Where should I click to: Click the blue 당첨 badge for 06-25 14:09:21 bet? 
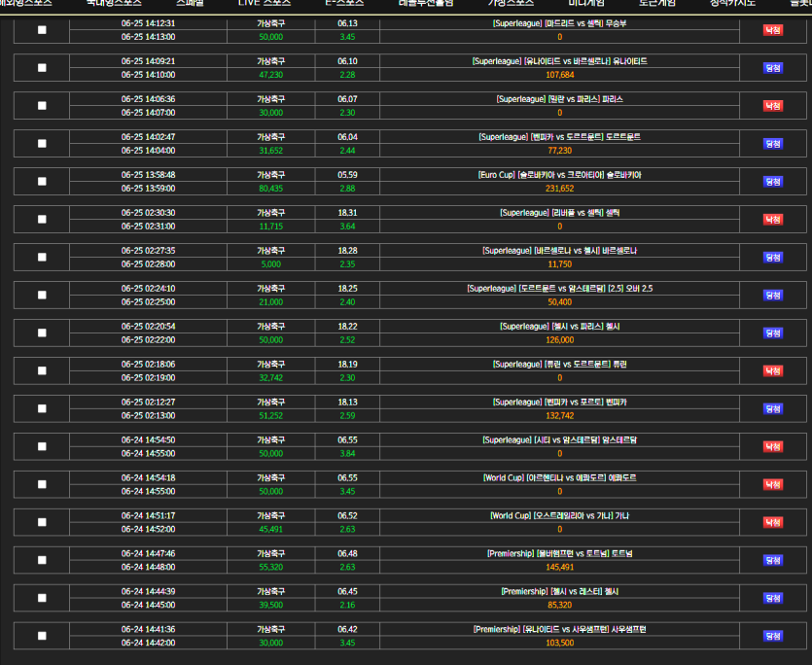point(772,68)
